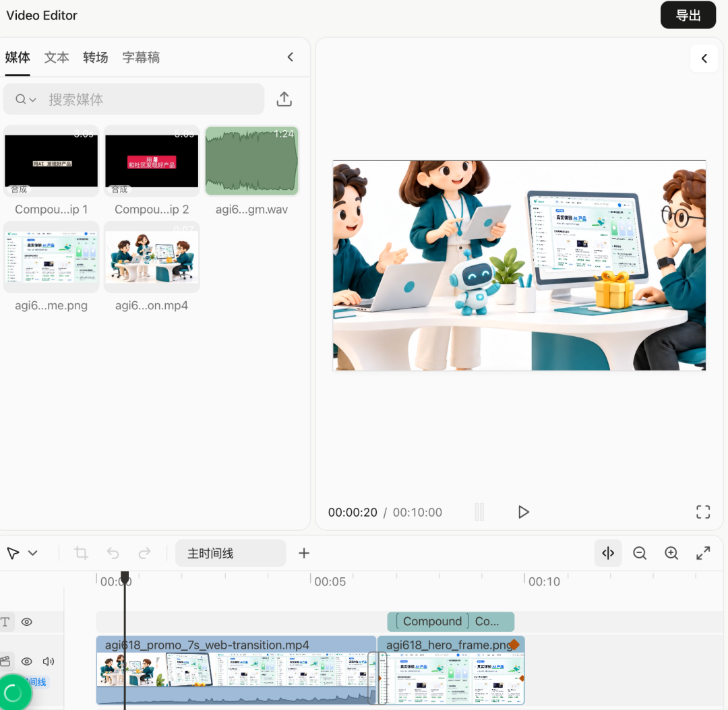
Task: Click the orange keyframe diamond on hero frame clip
Action: pyautogui.click(x=514, y=645)
